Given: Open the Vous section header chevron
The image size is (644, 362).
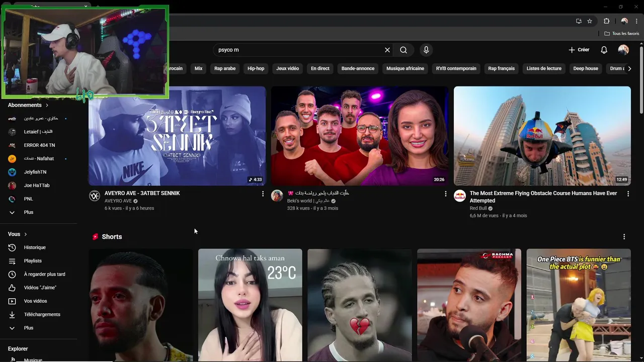Looking at the screenshot, I should pyautogui.click(x=26, y=234).
